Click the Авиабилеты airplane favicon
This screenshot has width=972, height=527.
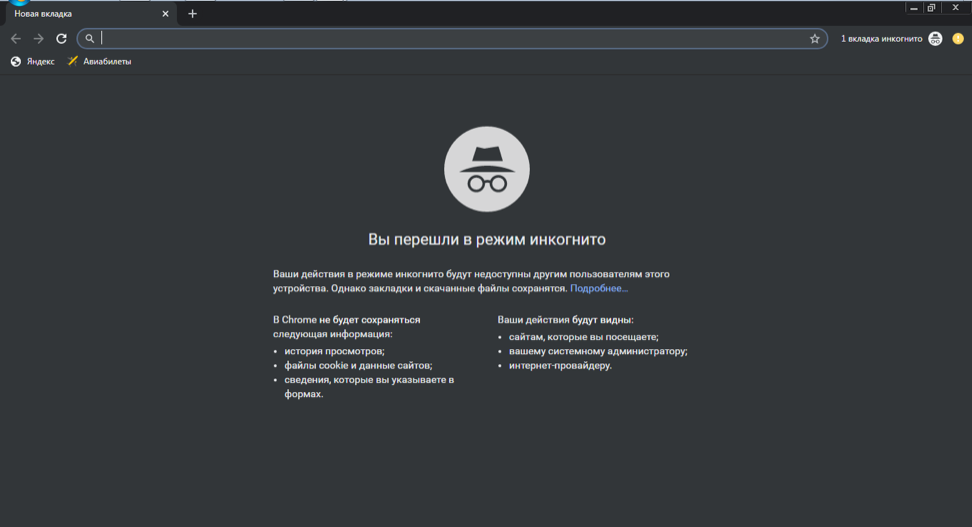coord(72,61)
